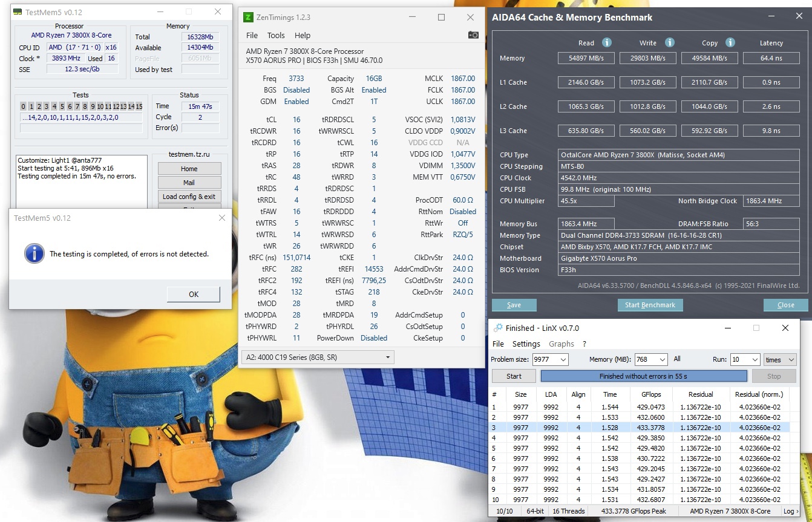812x522 pixels.
Task: Minimize the ZenTimings window
Action: coord(413,18)
